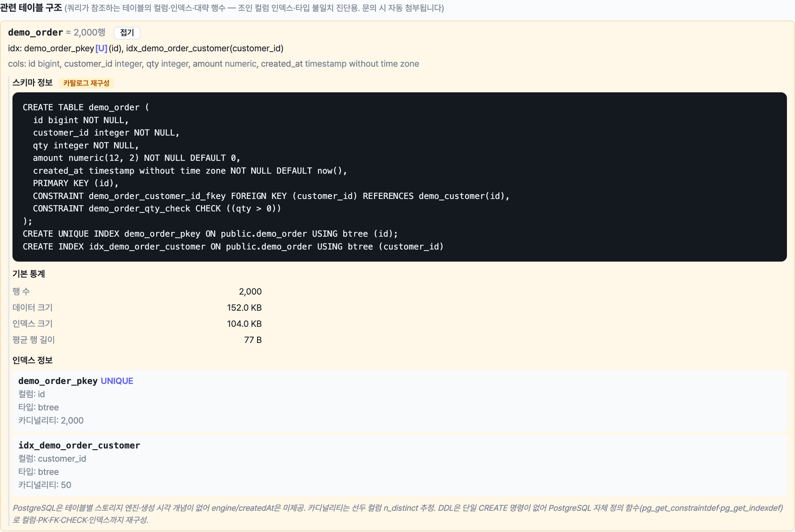Click 타입: btree in demo_order_pkey card

tap(39, 407)
